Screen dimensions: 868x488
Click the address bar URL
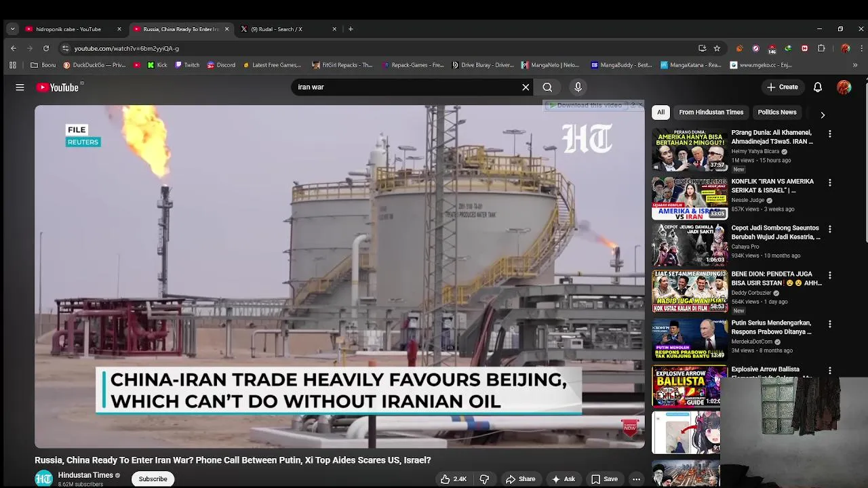[x=126, y=48]
